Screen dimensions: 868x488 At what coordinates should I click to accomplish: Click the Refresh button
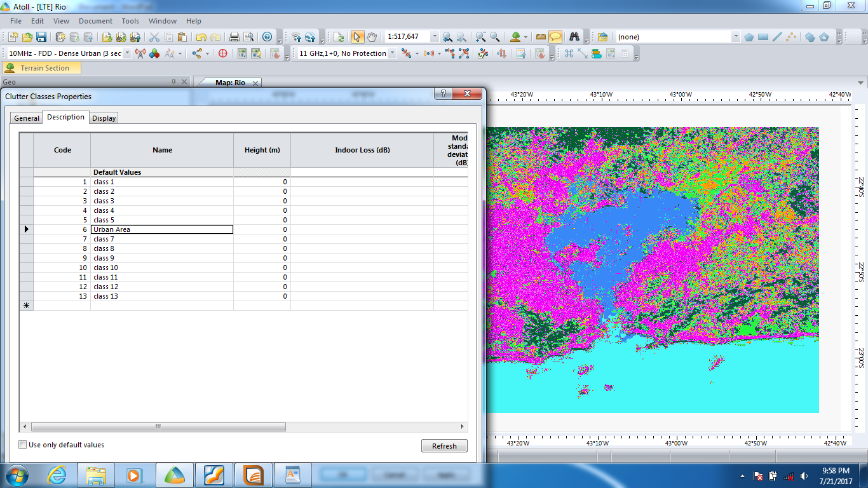(x=444, y=445)
